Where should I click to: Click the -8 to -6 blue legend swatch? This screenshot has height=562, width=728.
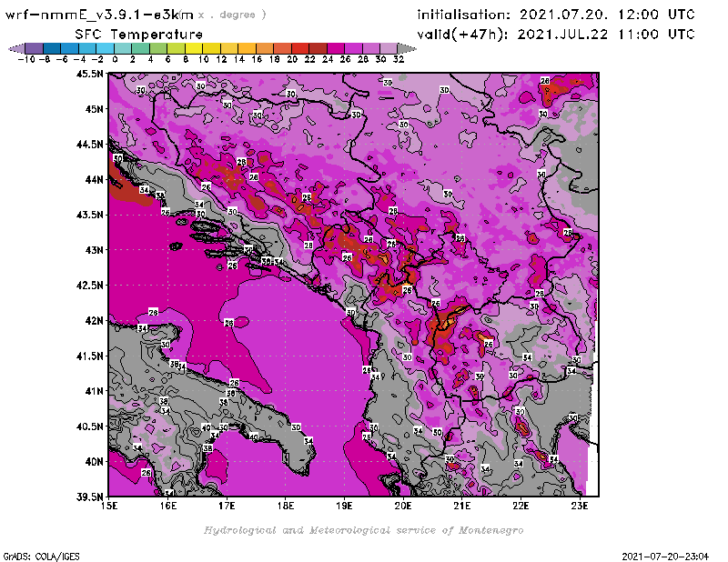click(52, 48)
